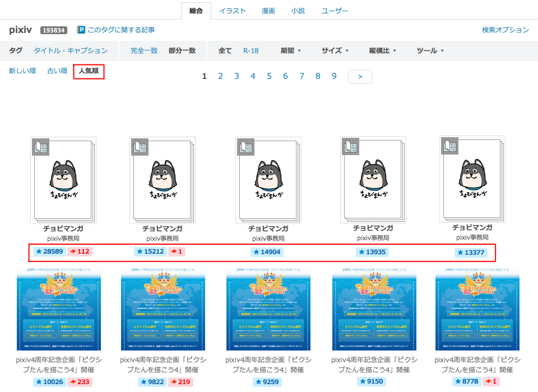The width and height of the screenshot is (538, 392).
Task: Click the red 112 share count badge
Action: pyautogui.click(x=80, y=251)
